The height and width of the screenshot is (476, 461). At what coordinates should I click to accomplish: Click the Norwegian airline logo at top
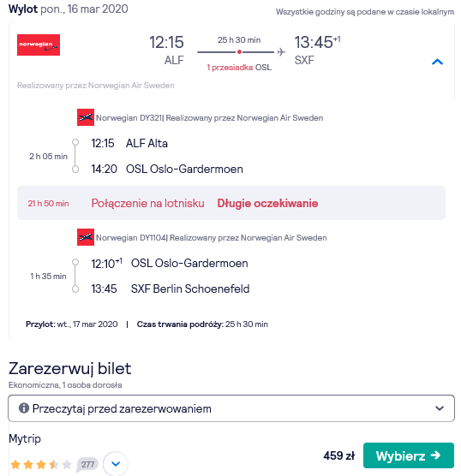click(39, 45)
